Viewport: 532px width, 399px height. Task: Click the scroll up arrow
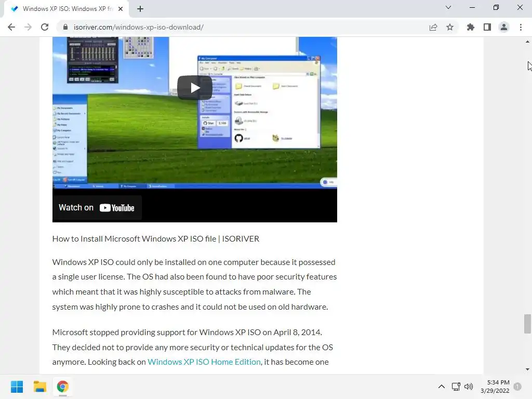click(527, 42)
